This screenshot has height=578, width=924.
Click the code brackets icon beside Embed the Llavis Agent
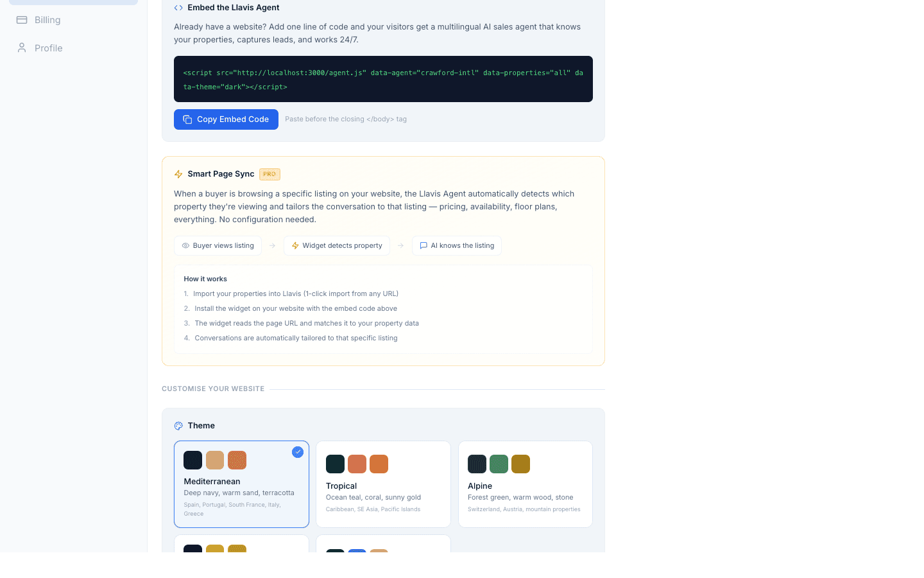tap(178, 8)
